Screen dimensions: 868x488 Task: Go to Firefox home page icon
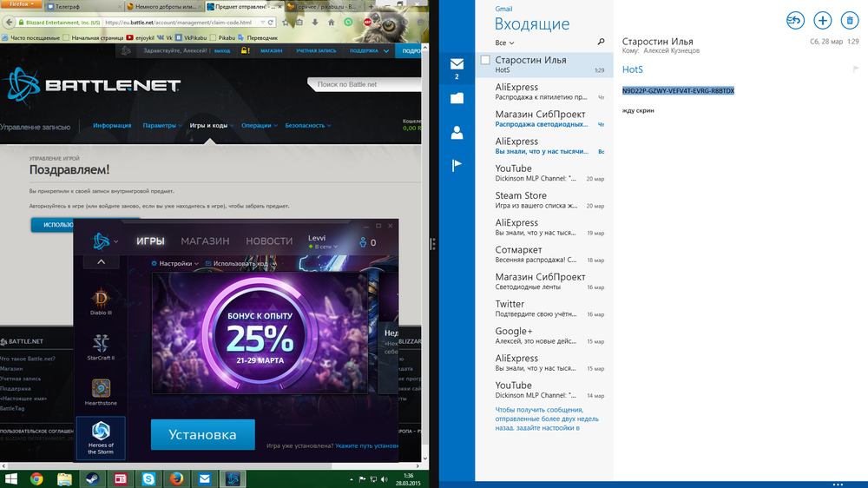(331, 23)
